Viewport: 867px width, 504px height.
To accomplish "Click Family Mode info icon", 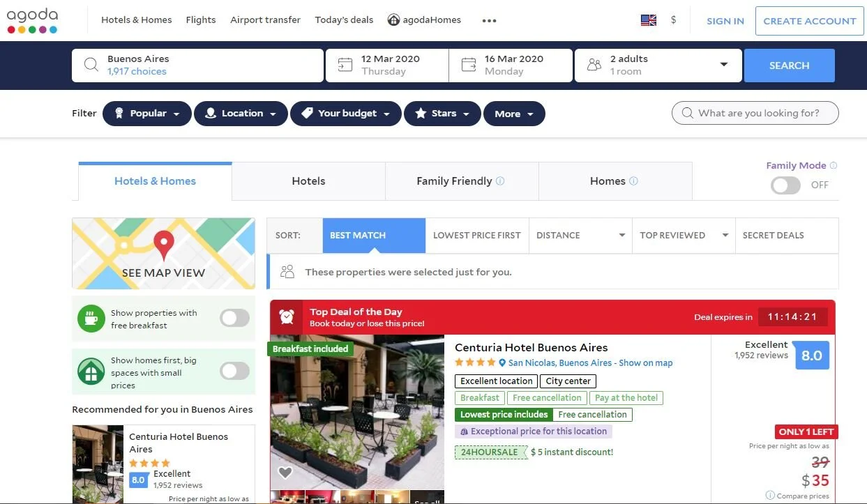I will [834, 165].
